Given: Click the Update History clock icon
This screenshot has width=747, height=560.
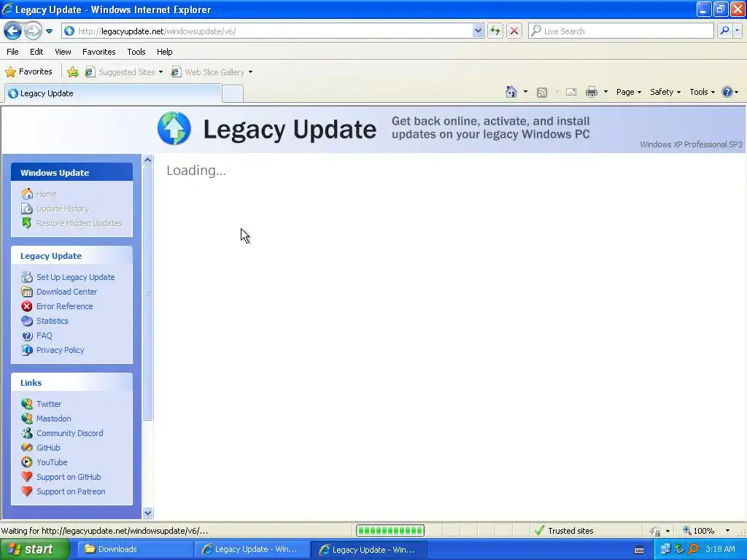Looking at the screenshot, I should (27, 209).
